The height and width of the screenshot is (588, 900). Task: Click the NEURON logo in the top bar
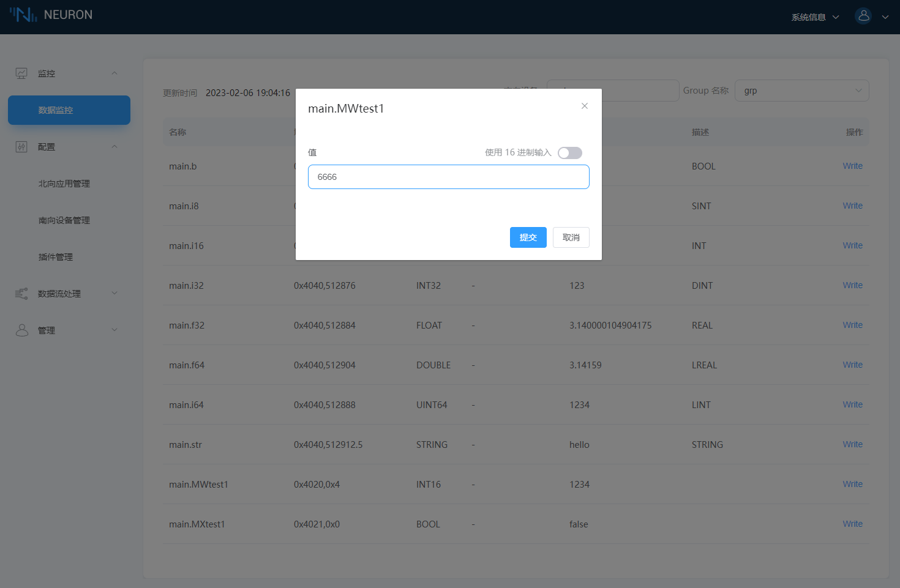pyautogui.click(x=51, y=15)
